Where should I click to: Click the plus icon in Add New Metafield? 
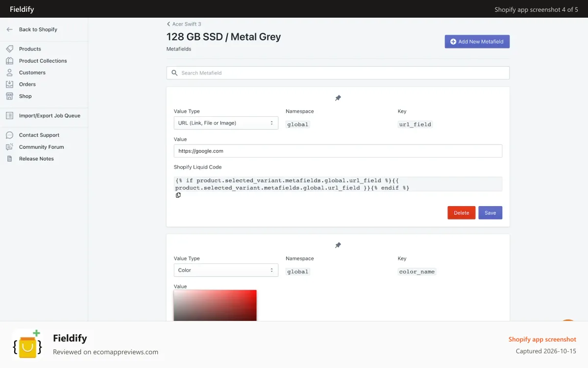[453, 42]
